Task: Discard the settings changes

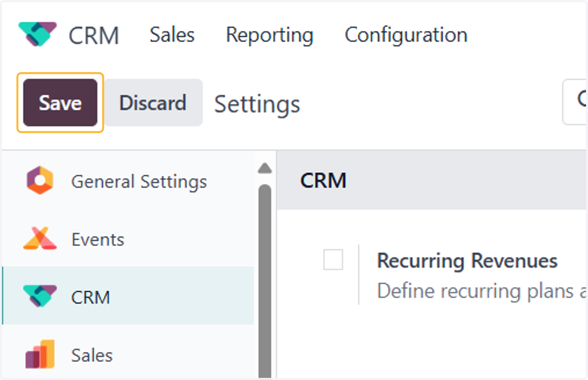Action: [153, 103]
